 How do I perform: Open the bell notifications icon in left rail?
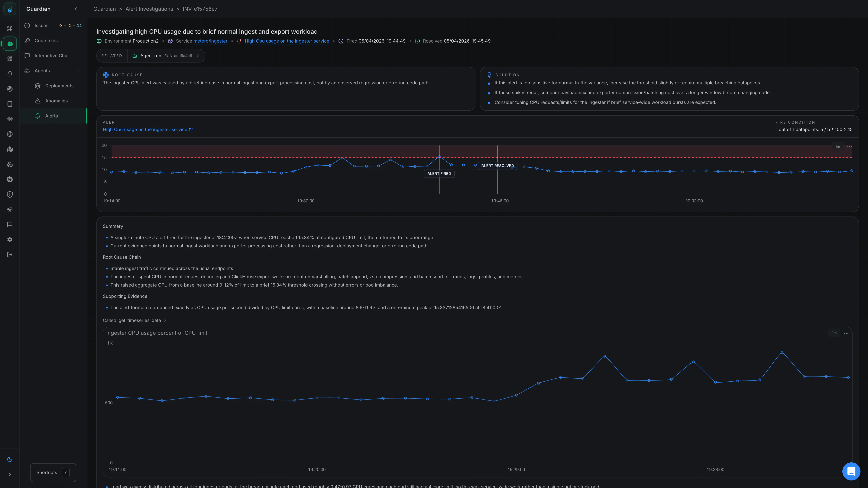point(10,74)
